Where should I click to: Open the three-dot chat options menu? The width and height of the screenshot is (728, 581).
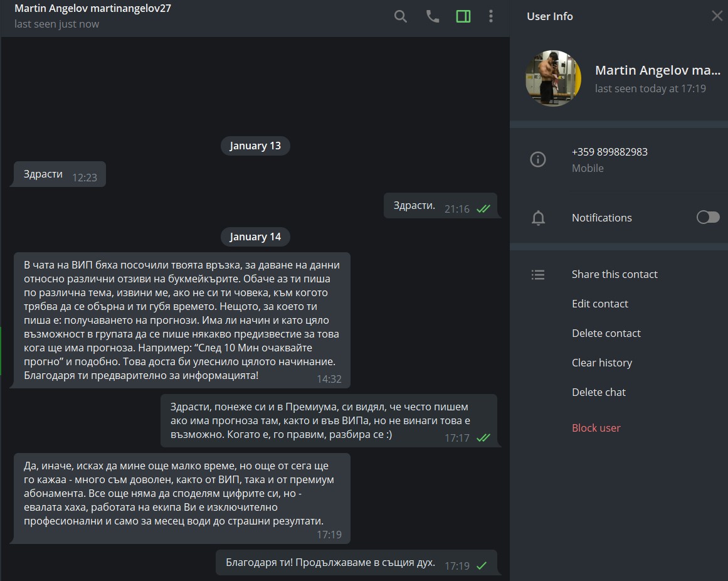491,16
